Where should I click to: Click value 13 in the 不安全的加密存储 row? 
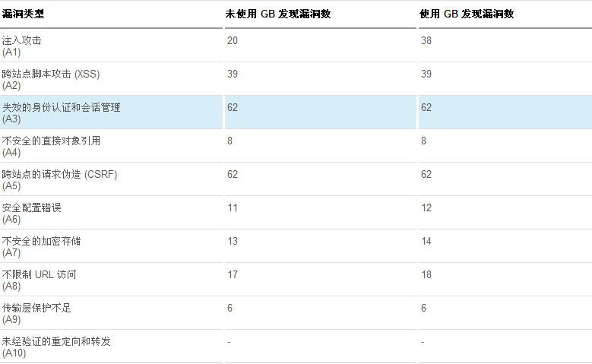pyautogui.click(x=232, y=241)
